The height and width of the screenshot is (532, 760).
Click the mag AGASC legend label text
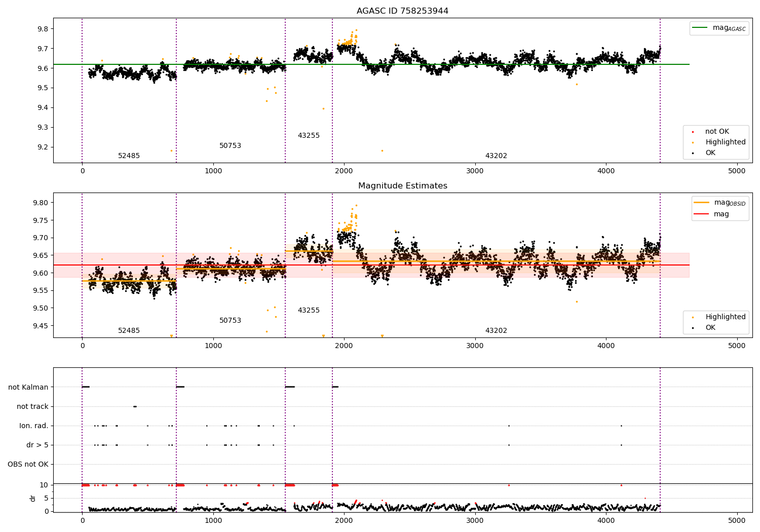pyautogui.click(x=729, y=28)
